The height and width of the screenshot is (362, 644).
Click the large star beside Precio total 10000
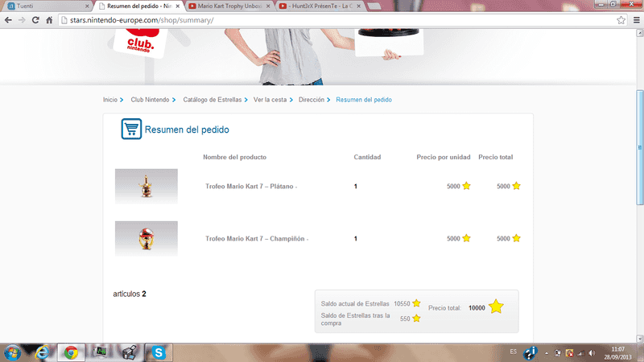496,306
